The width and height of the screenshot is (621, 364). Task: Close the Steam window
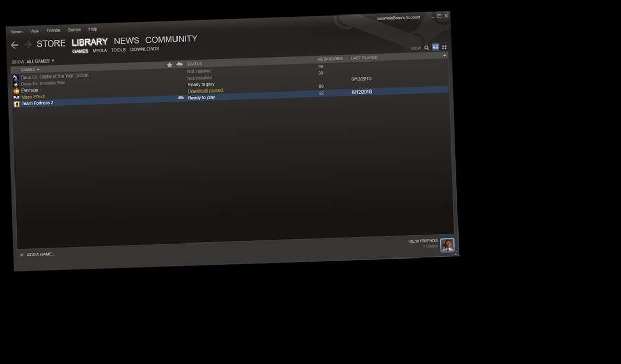pos(446,16)
